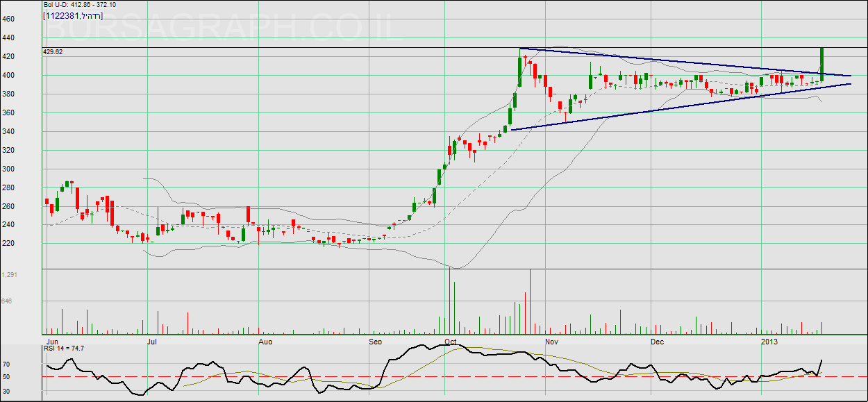The width and height of the screenshot is (868, 402).
Task: Select the Jul month label
Action: pyautogui.click(x=152, y=342)
